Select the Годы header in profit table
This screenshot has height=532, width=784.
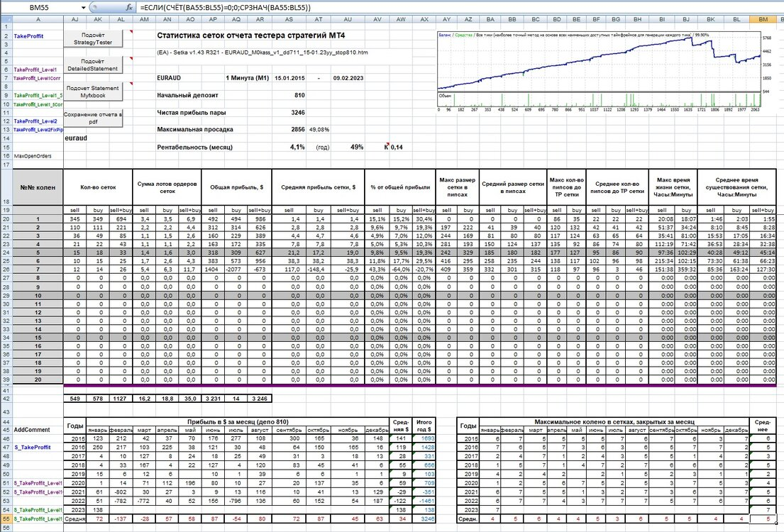[x=75, y=426]
